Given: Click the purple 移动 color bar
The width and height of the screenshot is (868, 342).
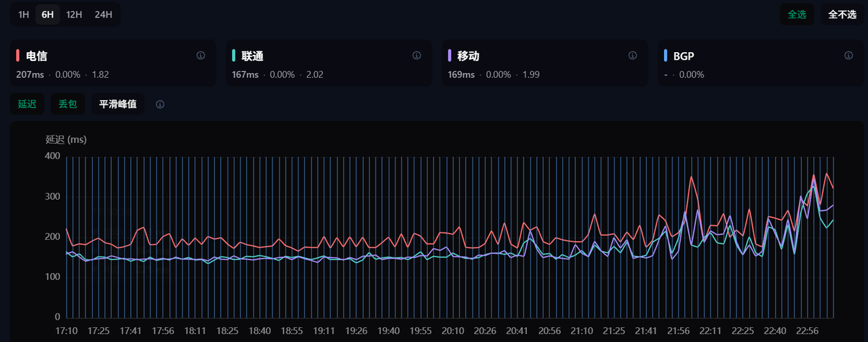Looking at the screenshot, I should coord(450,56).
